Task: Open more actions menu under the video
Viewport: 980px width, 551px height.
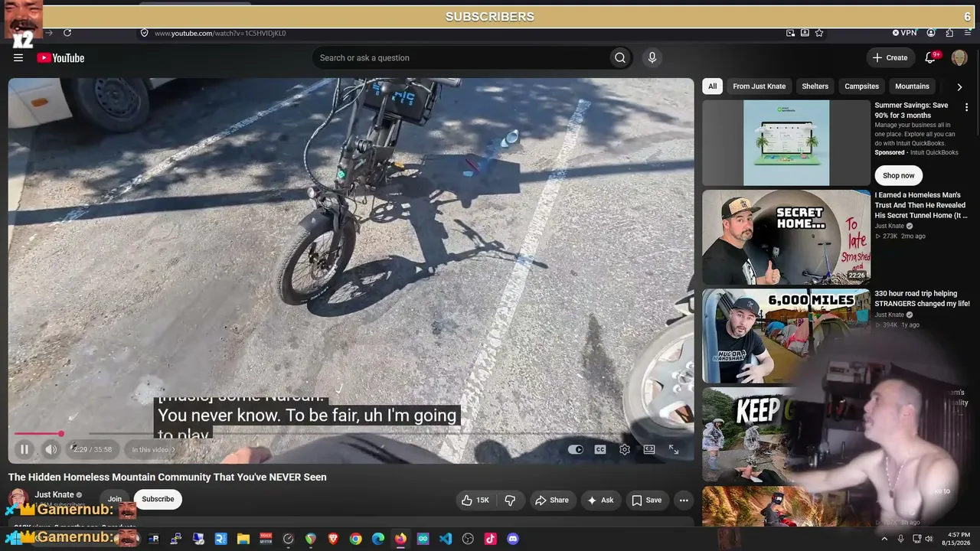Action: 684,500
